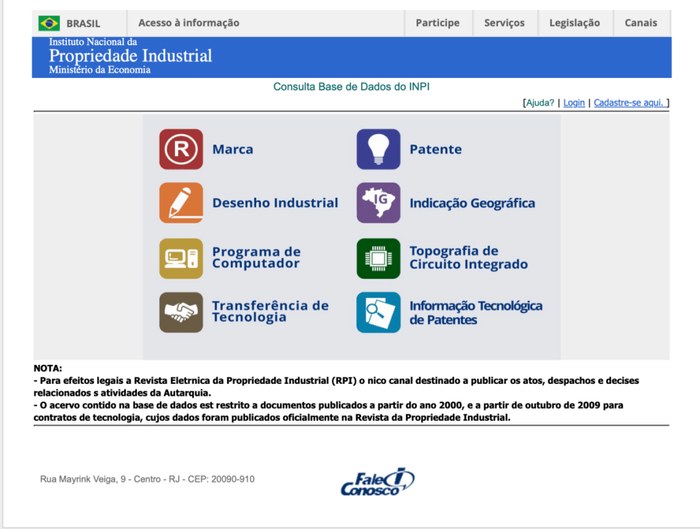Open Transferência de Tecnologia label

[x=271, y=311]
